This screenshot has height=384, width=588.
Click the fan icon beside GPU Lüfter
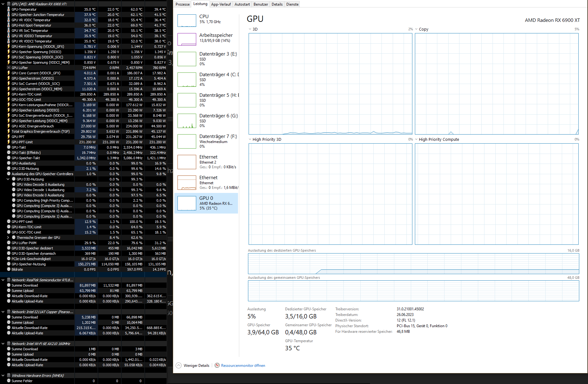tap(9, 68)
